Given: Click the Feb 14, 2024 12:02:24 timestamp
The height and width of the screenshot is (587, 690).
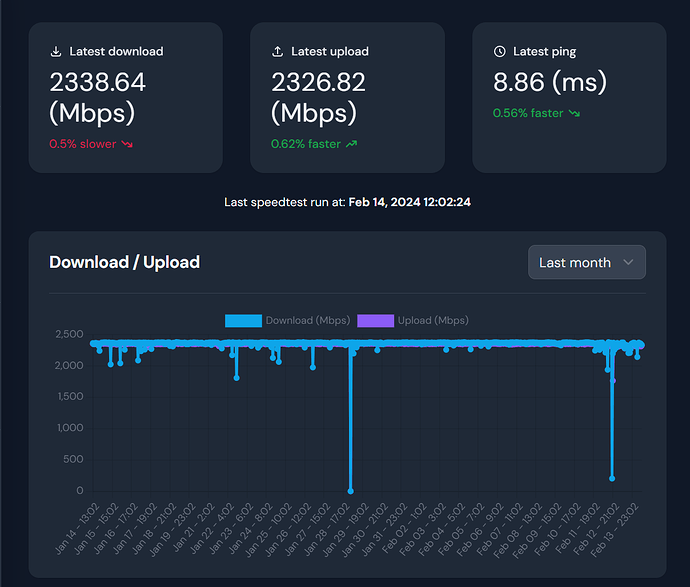Looking at the screenshot, I should pos(409,203).
